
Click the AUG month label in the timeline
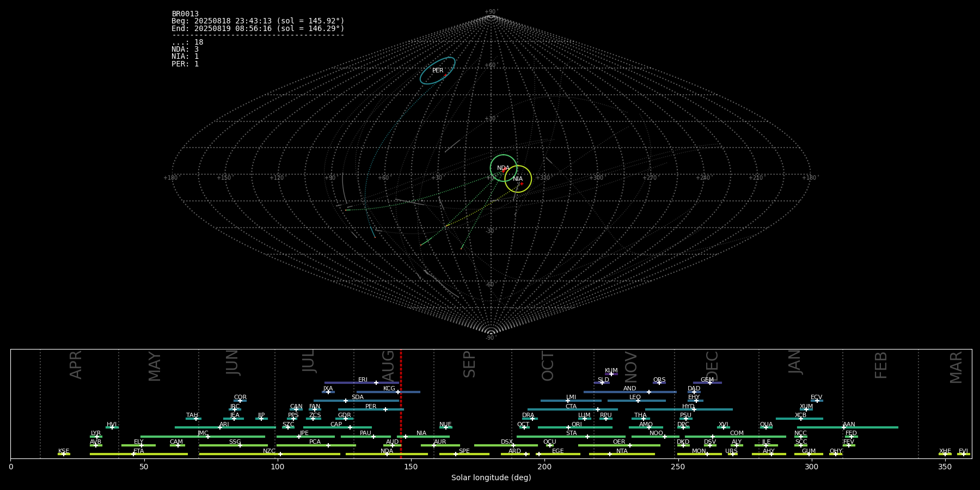click(x=388, y=364)
